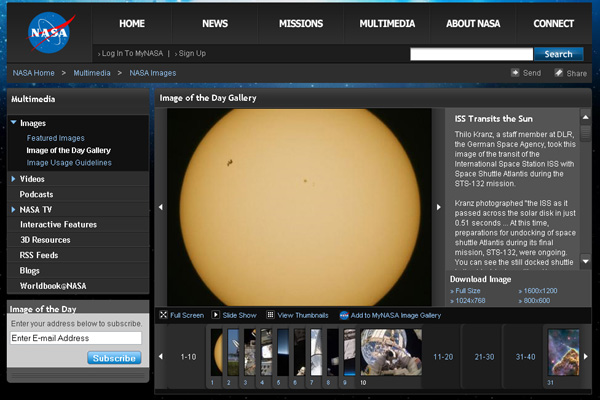Click Log In To MyNASA link

click(132, 54)
